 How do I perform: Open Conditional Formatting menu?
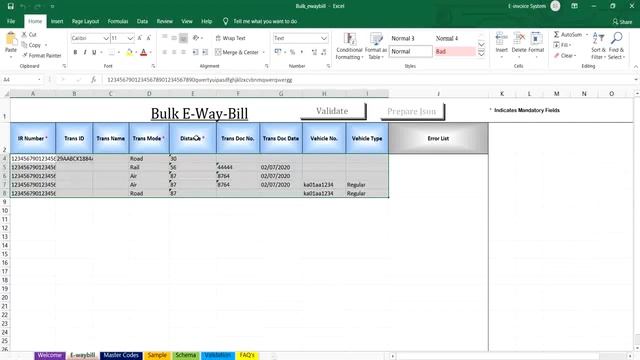point(349,46)
